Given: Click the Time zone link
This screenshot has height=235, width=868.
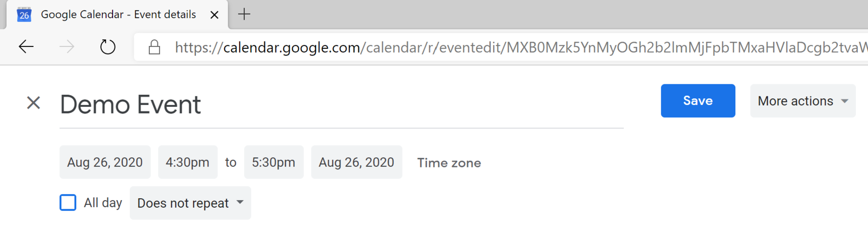Looking at the screenshot, I should click(x=449, y=163).
